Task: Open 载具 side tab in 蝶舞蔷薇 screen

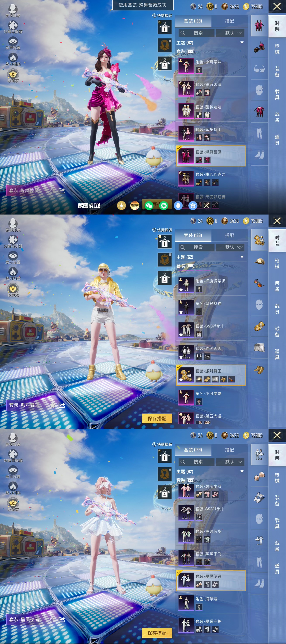Action: tap(277, 94)
